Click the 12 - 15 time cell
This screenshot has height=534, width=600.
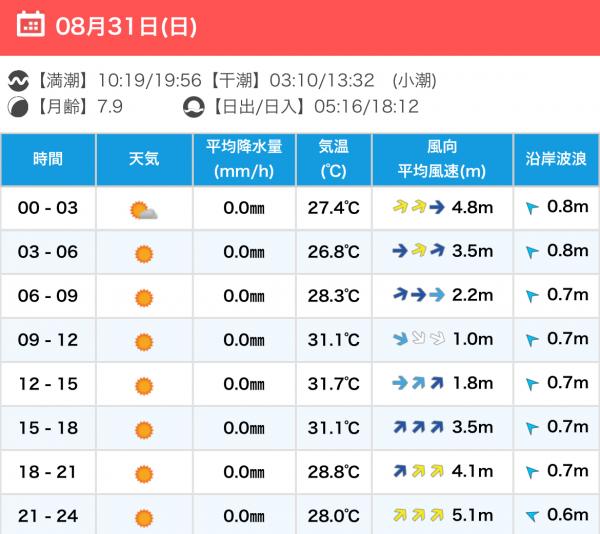[x=48, y=384]
